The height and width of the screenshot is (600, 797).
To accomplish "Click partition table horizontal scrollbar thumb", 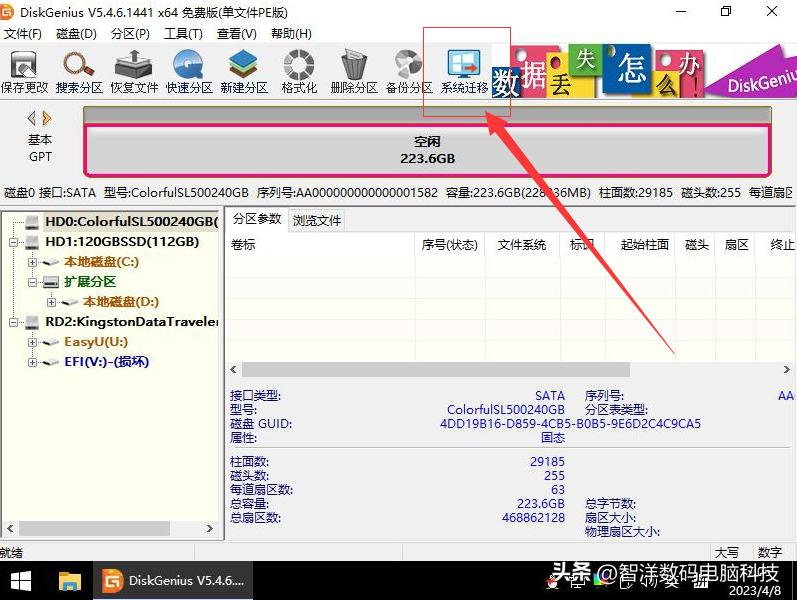I will [x=436, y=370].
